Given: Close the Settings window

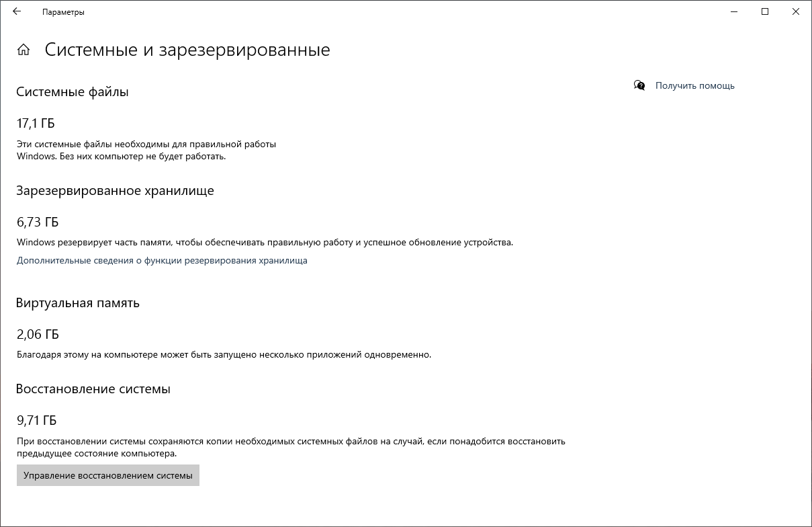Looking at the screenshot, I should tap(796, 11).
